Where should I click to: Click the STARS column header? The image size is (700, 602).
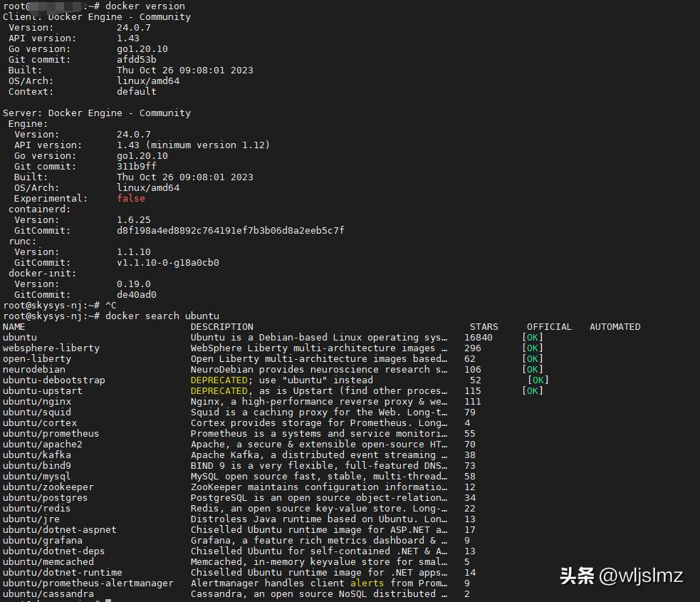(484, 326)
